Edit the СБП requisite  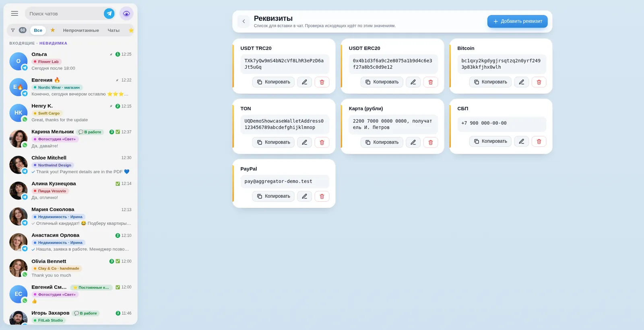(522, 141)
